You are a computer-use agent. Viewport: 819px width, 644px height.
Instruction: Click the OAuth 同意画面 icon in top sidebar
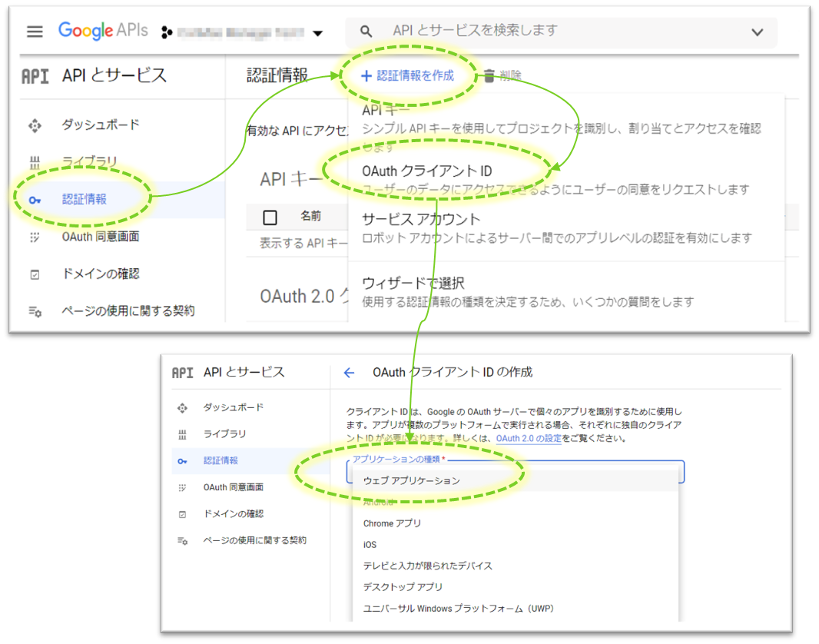point(35,237)
